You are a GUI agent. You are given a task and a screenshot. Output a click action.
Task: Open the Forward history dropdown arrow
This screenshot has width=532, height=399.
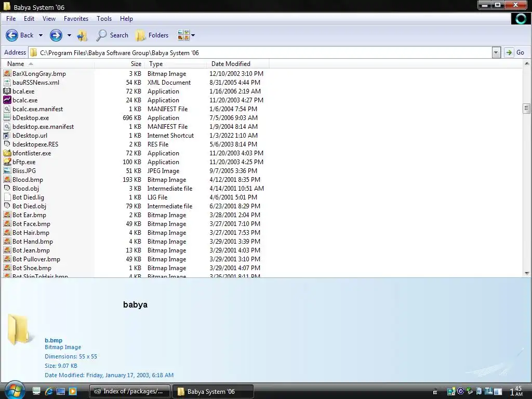tap(69, 35)
